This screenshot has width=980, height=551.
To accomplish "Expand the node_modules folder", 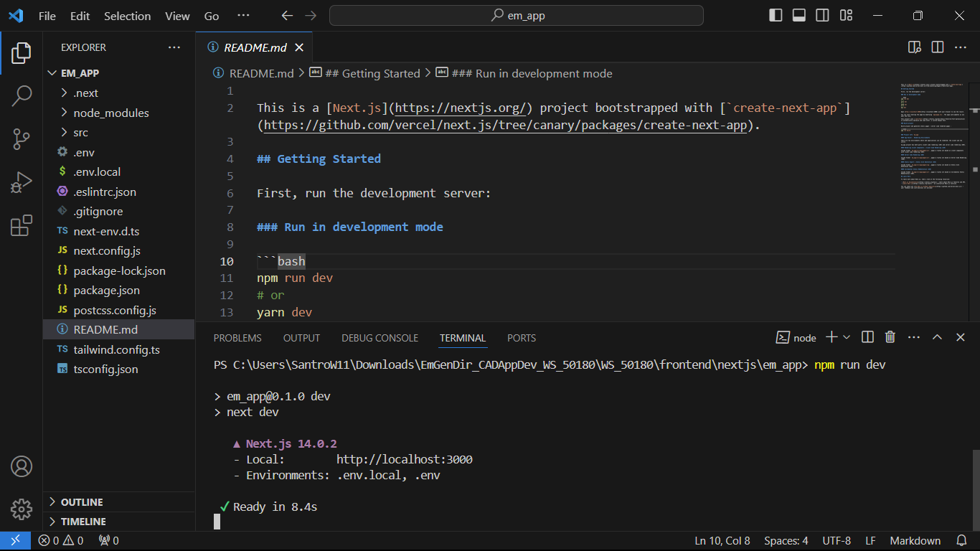I will tap(111, 113).
